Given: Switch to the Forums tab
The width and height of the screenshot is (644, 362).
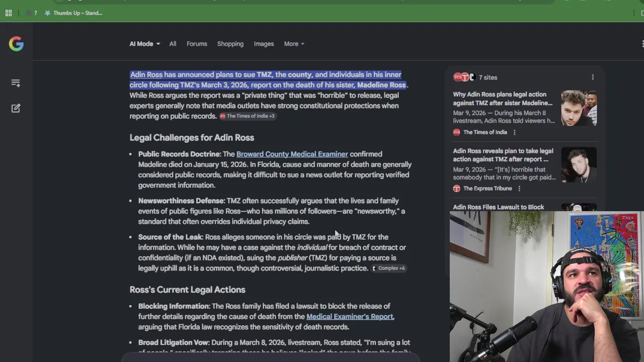Looking at the screenshot, I should pos(197,44).
